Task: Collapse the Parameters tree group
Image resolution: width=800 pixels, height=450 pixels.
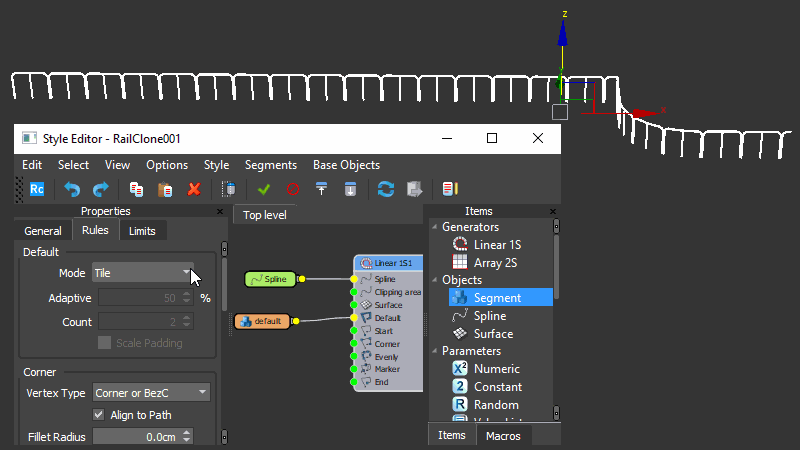Action: click(x=434, y=351)
